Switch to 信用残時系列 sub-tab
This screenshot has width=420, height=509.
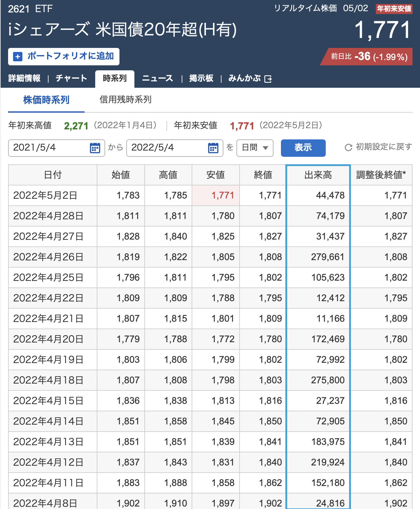pos(125,100)
